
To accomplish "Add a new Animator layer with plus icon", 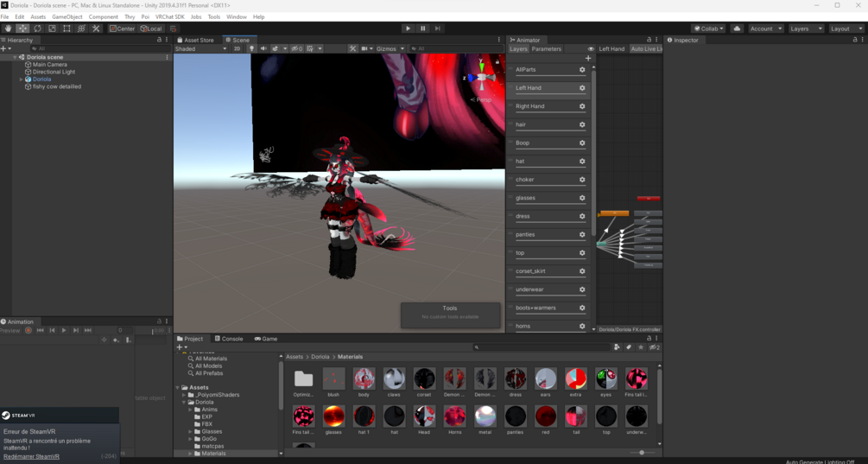I will [588, 58].
